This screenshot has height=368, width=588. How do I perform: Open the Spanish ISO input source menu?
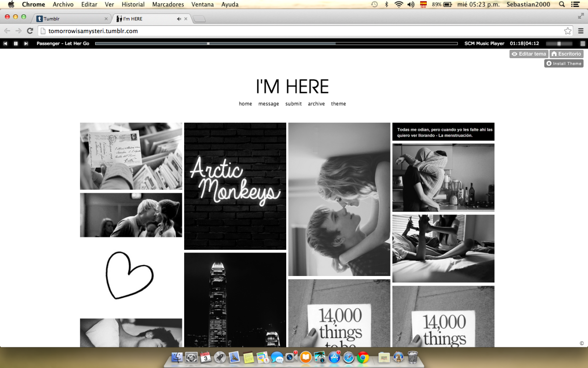click(423, 5)
